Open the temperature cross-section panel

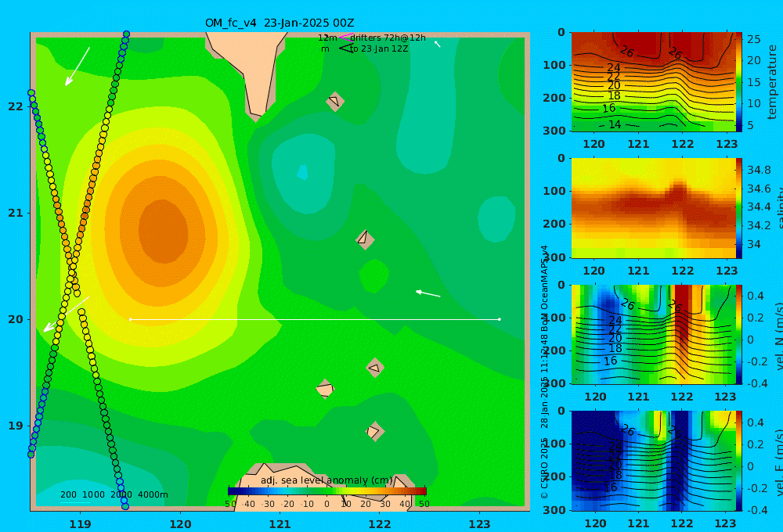[x=653, y=82]
